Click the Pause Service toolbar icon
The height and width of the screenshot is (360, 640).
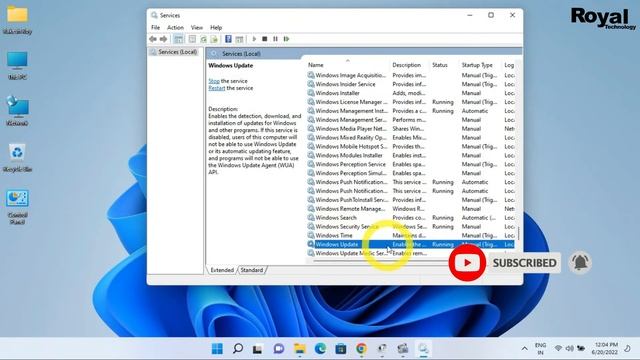(276, 39)
